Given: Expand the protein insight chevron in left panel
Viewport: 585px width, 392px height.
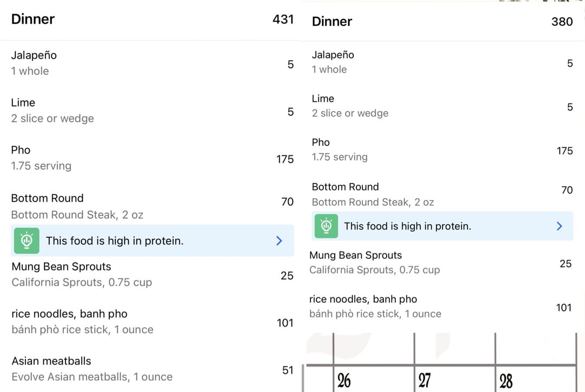Looking at the screenshot, I should point(279,240).
